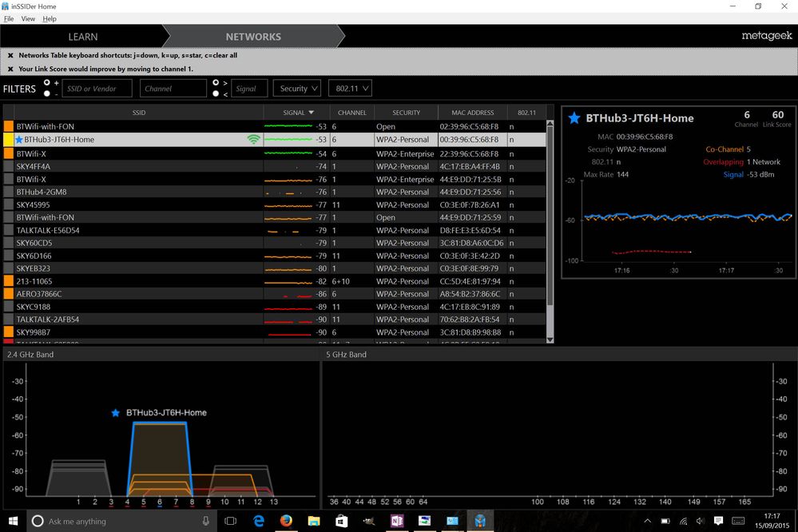Click the orange swatch of the 213-11065 row
This screenshot has height=532, width=798.
click(9, 281)
